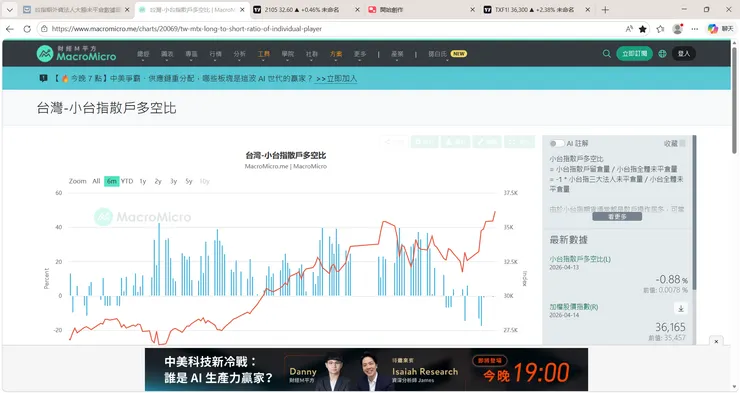Reload the page with refresh icon
The width and height of the screenshot is (740, 393).
coord(27,29)
